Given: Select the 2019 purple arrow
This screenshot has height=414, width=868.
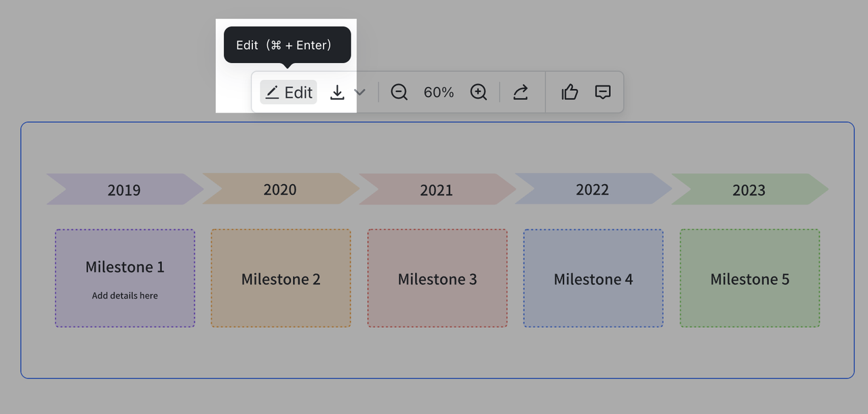Looking at the screenshot, I should tap(124, 189).
